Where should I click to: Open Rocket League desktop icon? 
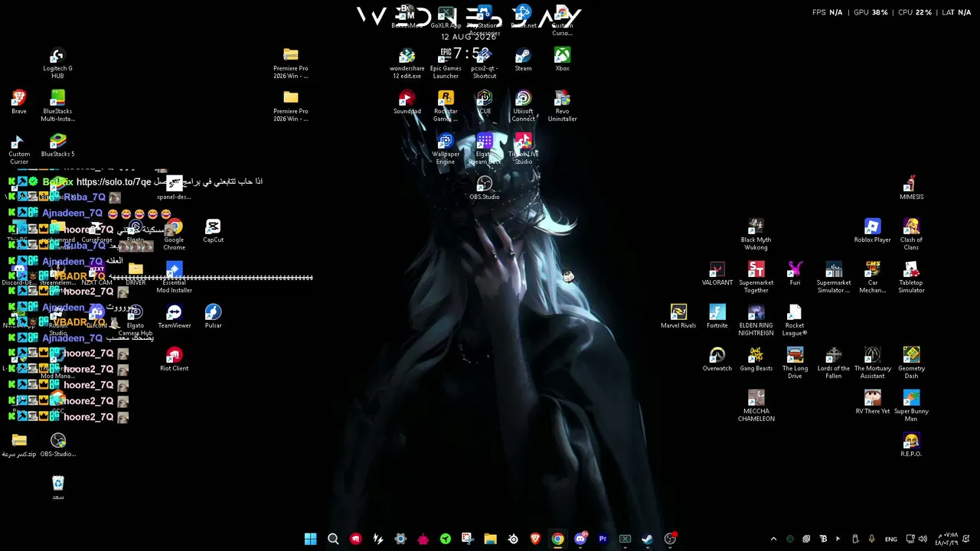795,321
